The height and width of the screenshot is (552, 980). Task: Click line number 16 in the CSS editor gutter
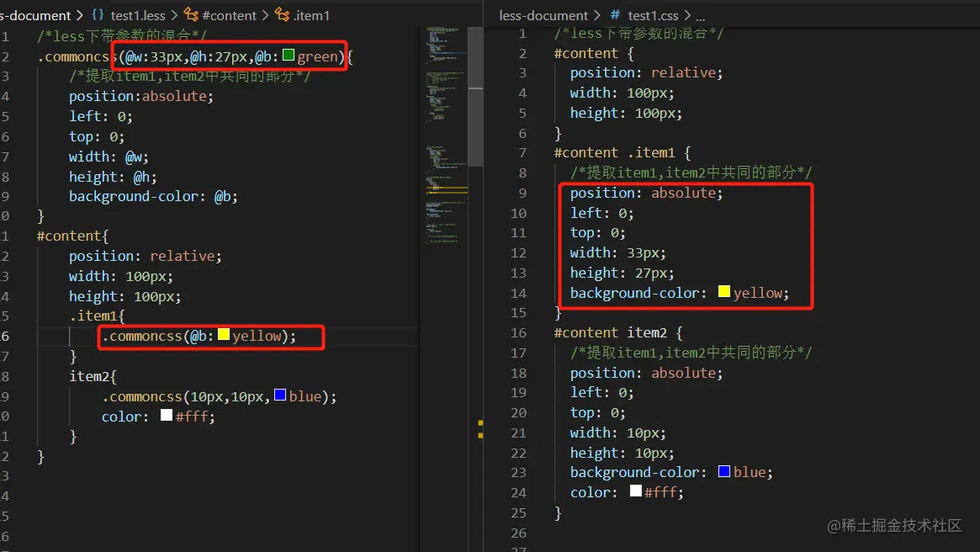(x=519, y=332)
